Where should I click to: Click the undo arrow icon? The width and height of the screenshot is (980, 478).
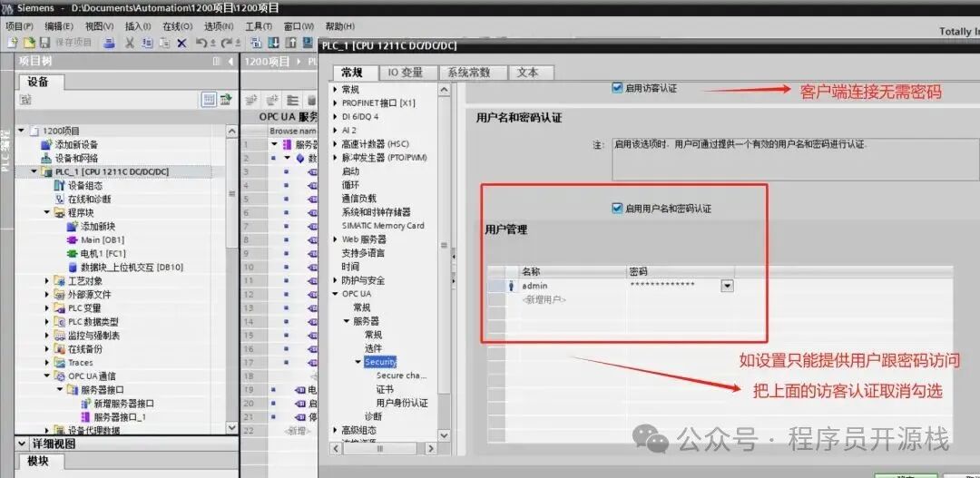[200, 43]
